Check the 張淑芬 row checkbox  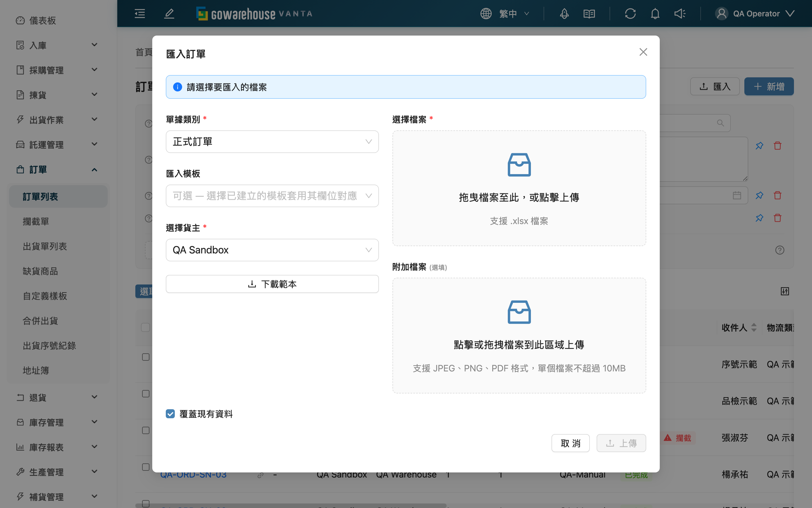click(145, 430)
